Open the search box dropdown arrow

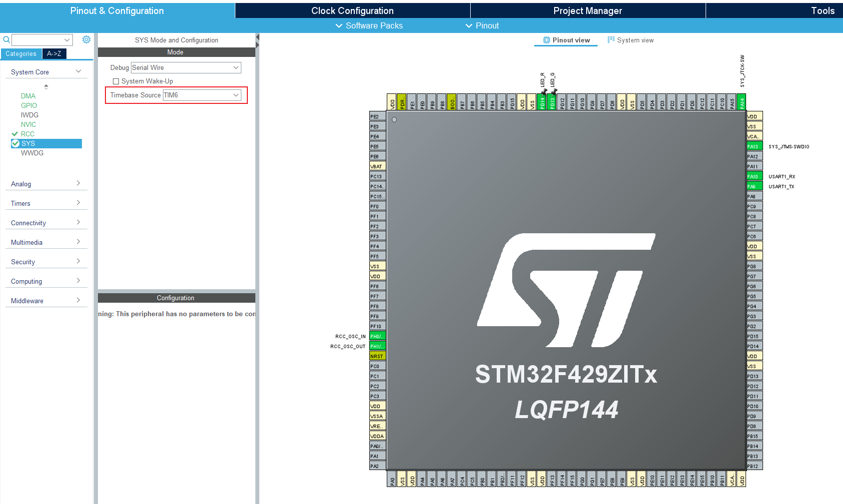pyautogui.click(x=67, y=40)
